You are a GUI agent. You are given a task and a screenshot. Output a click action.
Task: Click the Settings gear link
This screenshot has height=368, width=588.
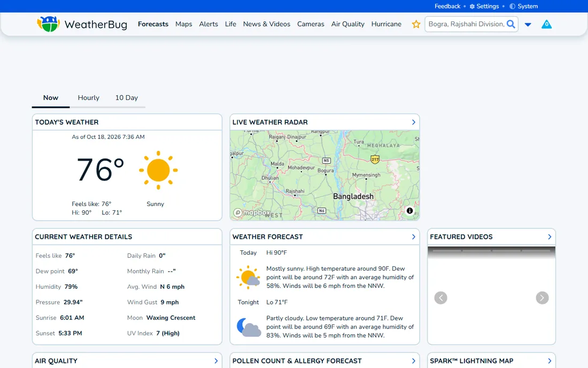(x=484, y=6)
